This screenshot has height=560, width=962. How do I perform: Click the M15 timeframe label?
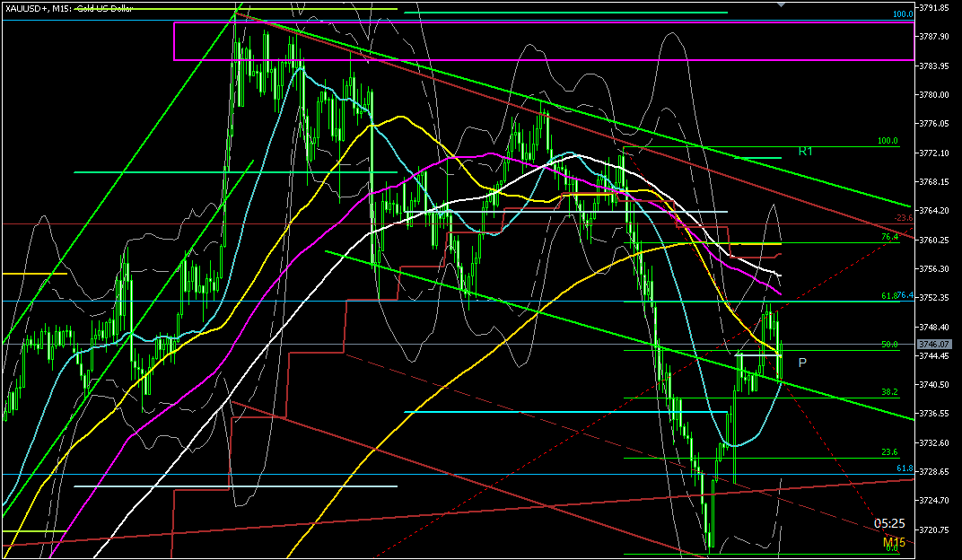(893, 542)
